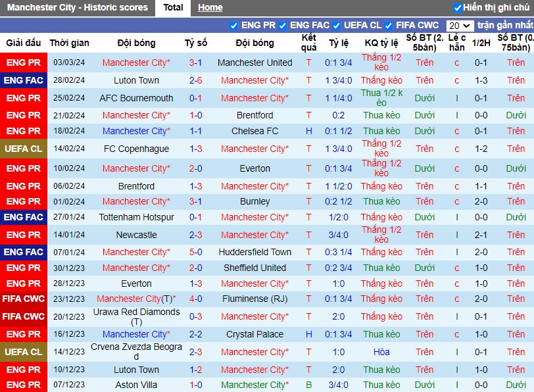Open Fluminense (RJ) team link
534x392 pixels.
[x=255, y=299]
